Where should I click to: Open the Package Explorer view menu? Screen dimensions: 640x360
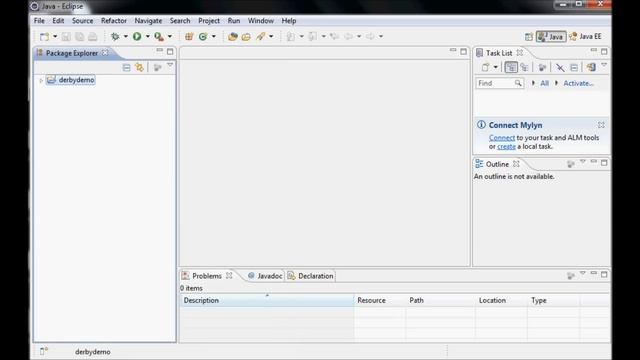click(x=170, y=65)
